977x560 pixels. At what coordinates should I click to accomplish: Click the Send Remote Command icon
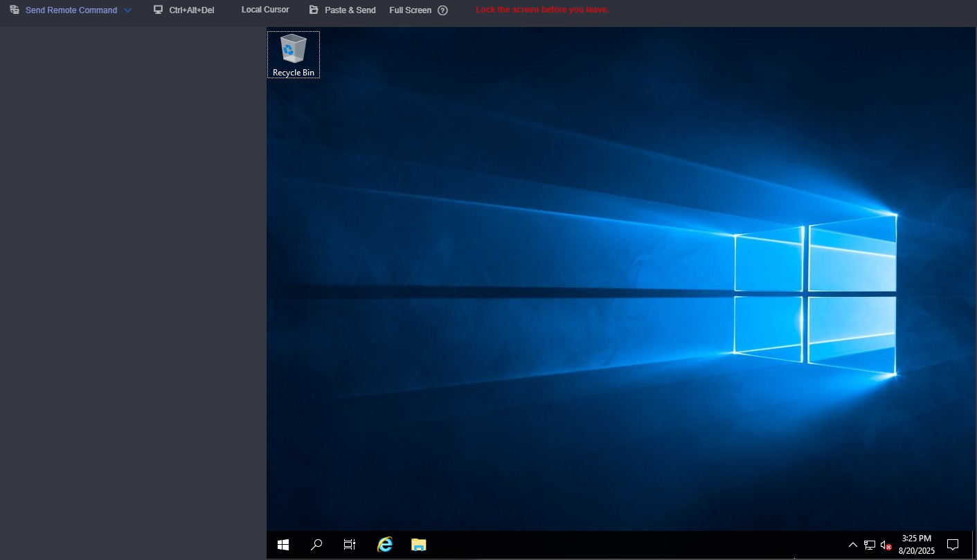15,10
